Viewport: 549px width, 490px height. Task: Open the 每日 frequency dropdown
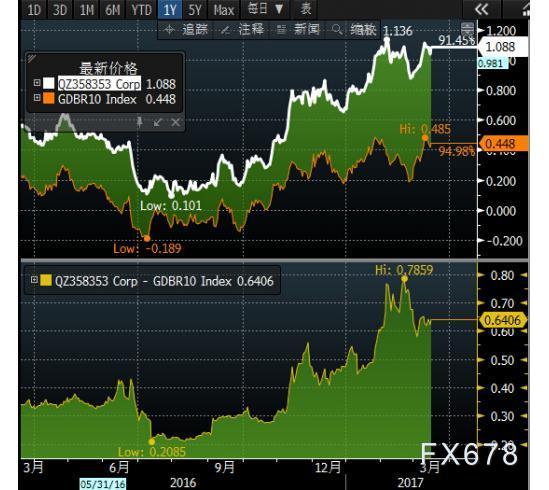coord(265,9)
